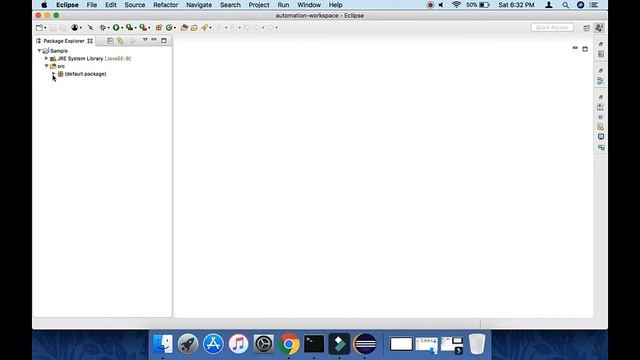This screenshot has width=640, height=360.
Task: Restore the Task List stack on the right trim
Action: click(601, 44)
